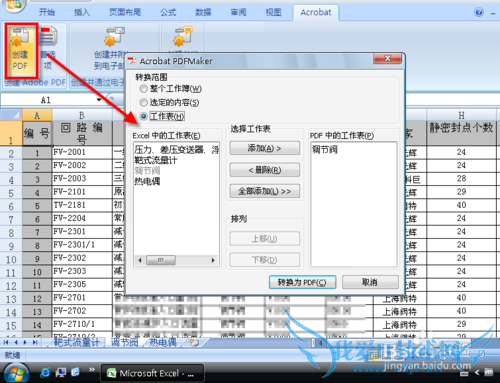
Task: Switch to 调节阀 worksheet tab
Action: tap(124, 342)
